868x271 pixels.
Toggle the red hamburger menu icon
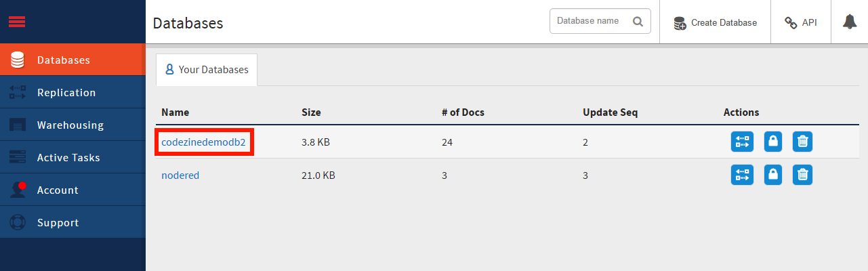click(x=17, y=22)
